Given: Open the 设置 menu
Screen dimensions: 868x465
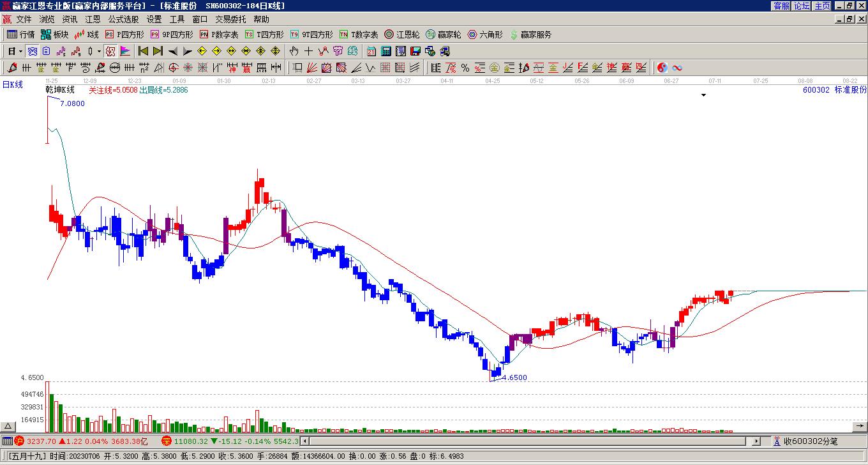Looking at the screenshot, I should 154,20.
